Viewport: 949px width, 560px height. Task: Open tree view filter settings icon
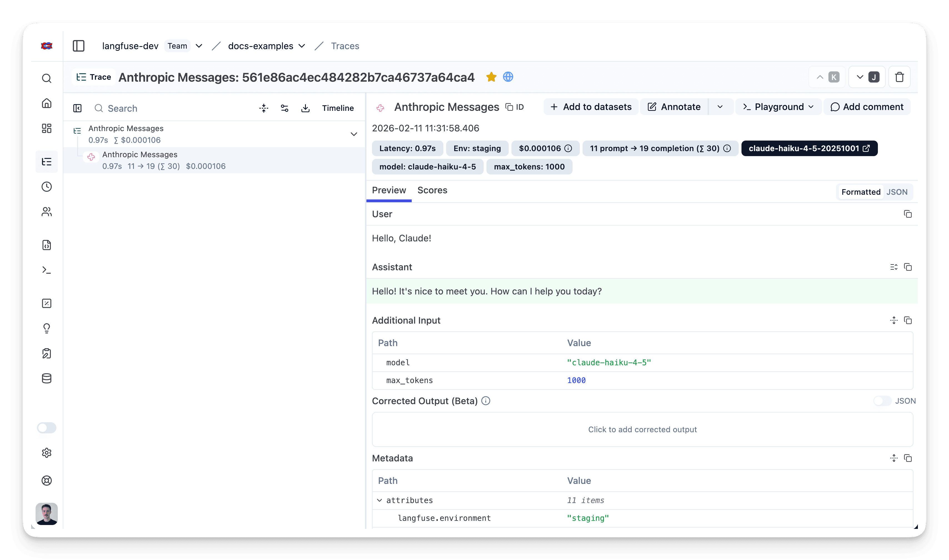pos(284,108)
